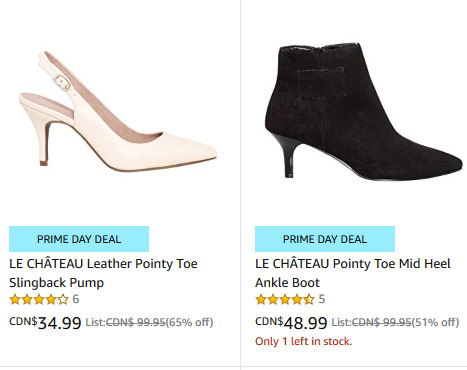Click the 65% off discount label

tap(189, 322)
